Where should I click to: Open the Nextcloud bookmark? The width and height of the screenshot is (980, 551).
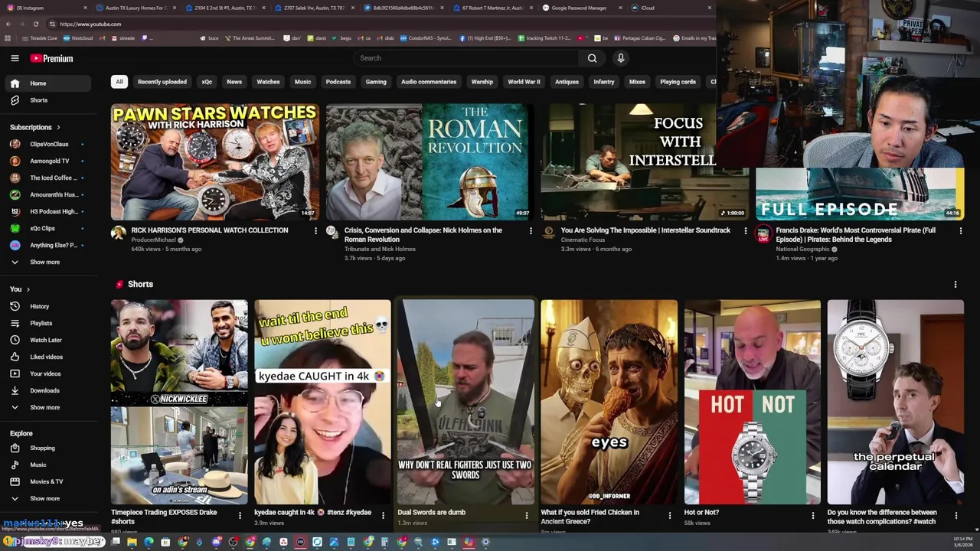[x=78, y=37]
